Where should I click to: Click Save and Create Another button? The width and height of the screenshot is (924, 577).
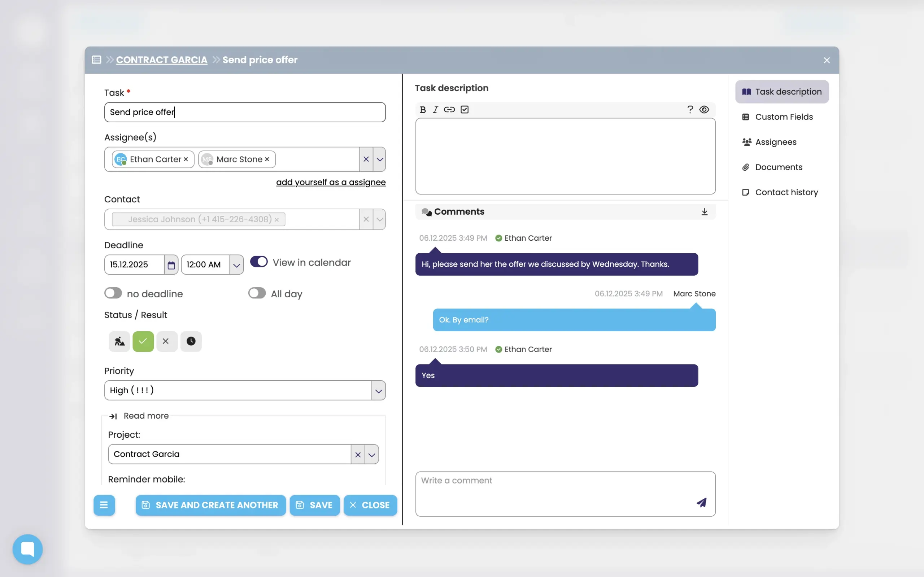coord(210,505)
